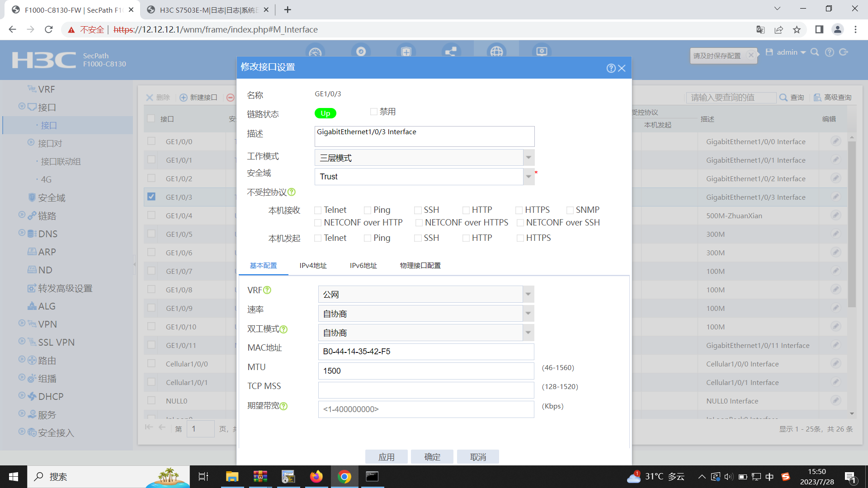Screen dimensions: 868x488
Task: Check the HTTPS box under 本机发起
Action: pos(520,238)
